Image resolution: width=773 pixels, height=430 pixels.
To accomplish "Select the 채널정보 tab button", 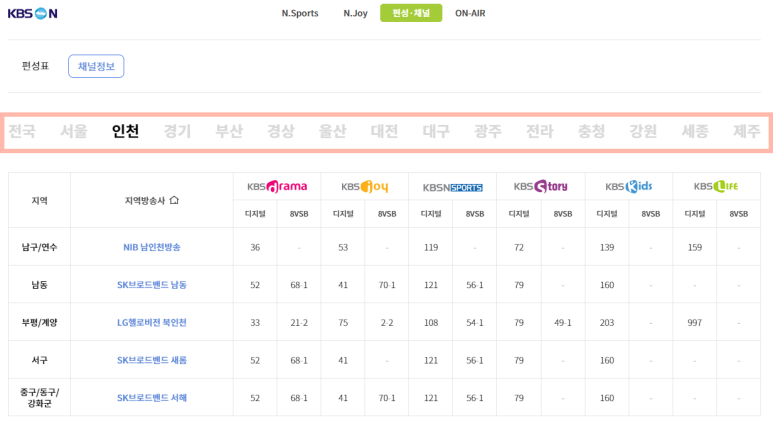I will coord(96,66).
